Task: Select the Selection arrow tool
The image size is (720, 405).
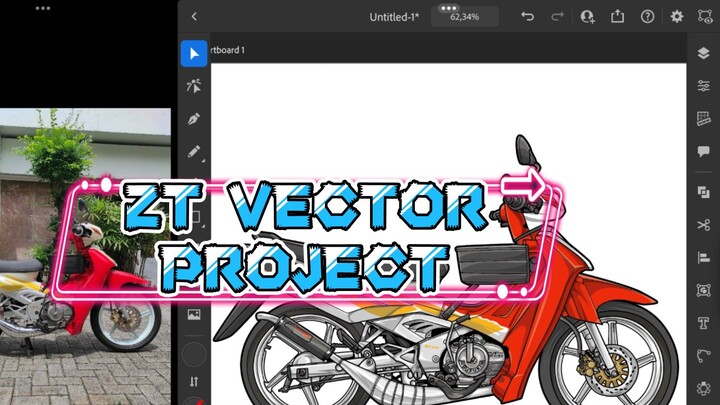Action: point(194,54)
